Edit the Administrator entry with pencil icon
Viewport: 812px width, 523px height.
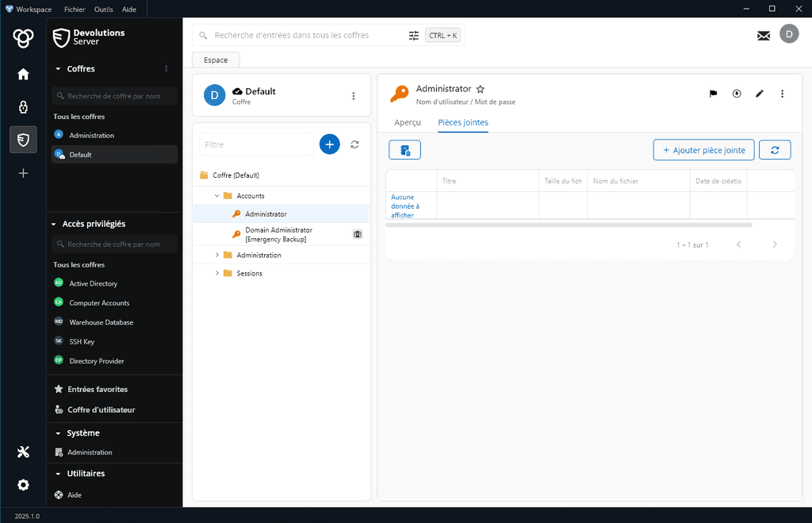[x=759, y=94]
